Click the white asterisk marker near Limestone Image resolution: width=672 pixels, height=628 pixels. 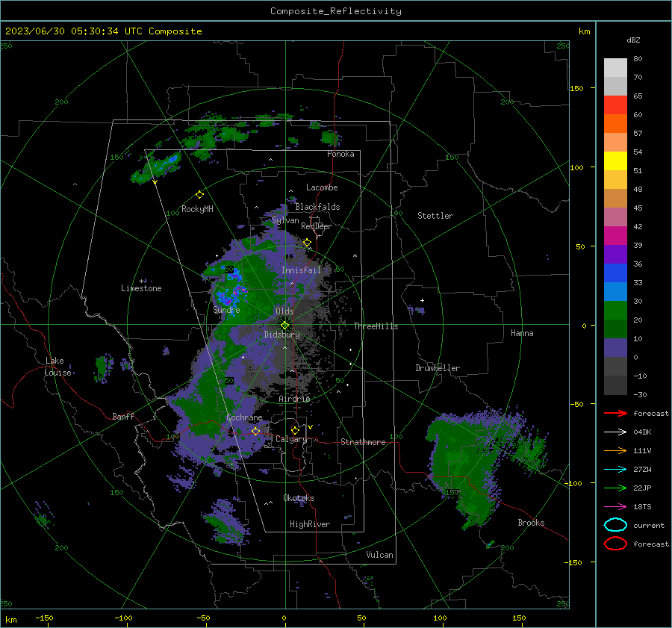click(x=141, y=282)
